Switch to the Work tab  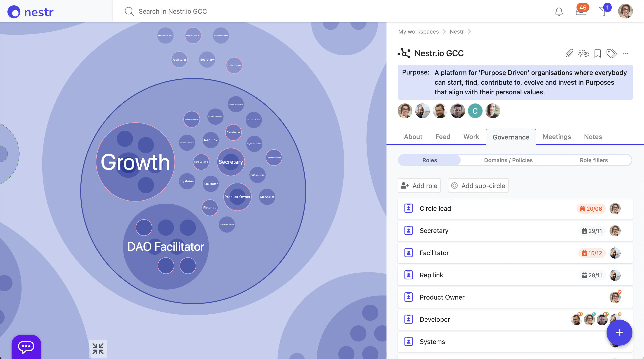tap(471, 137)
